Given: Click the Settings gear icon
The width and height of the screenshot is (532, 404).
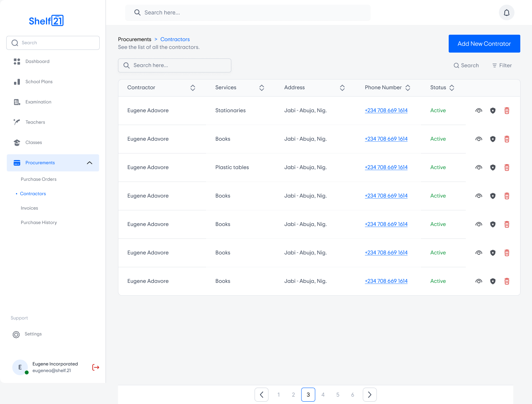Looking at the screenshot, I should click(16, 335).
